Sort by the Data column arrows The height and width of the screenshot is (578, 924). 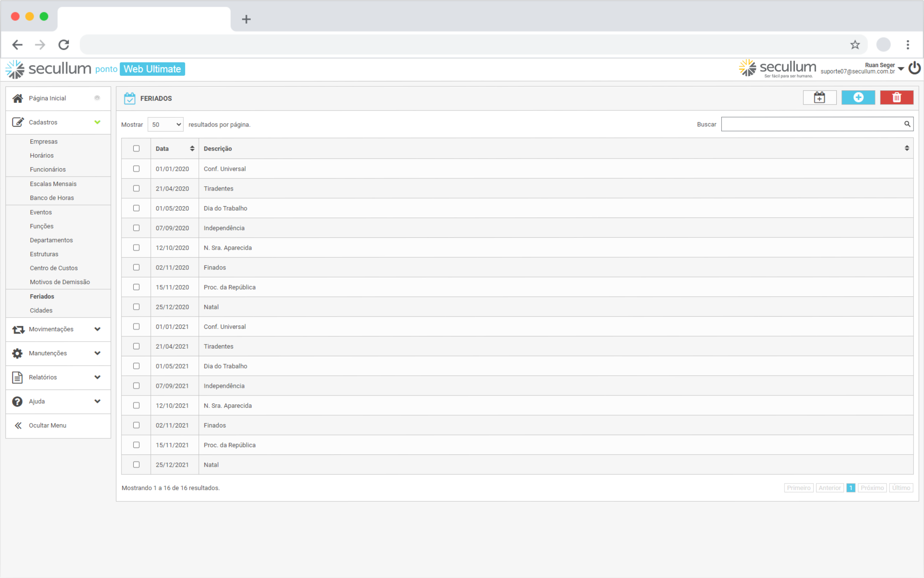pos(192,148)
